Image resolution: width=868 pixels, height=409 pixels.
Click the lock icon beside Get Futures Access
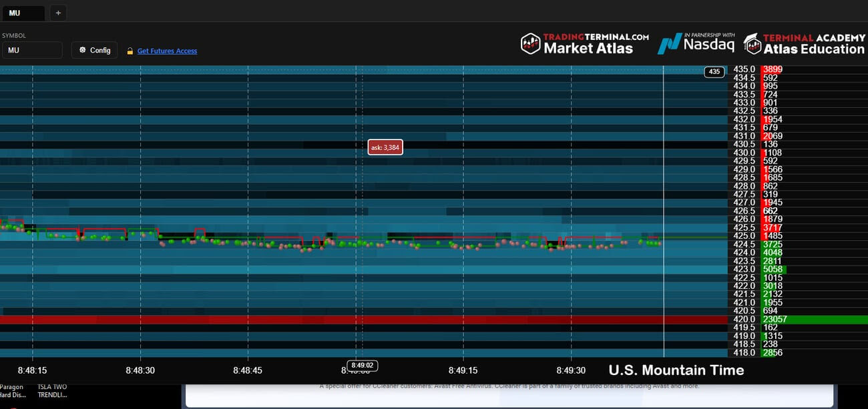[x=130, y=51]
